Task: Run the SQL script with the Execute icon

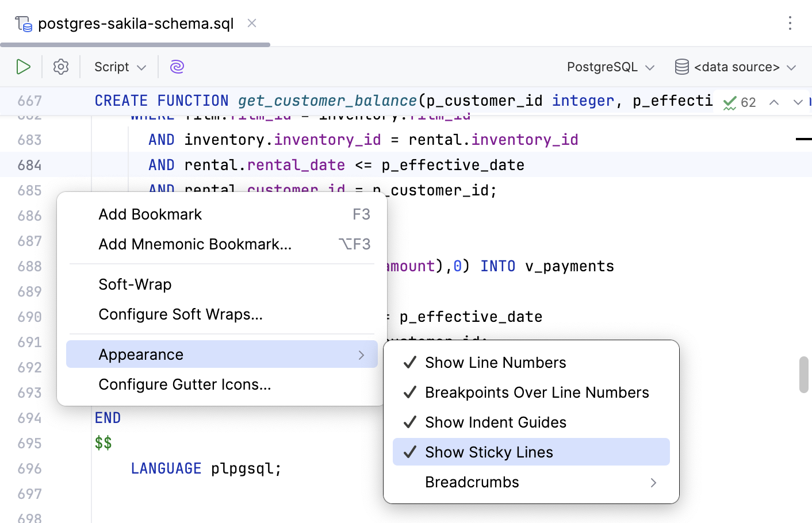Action: point(23,67)
